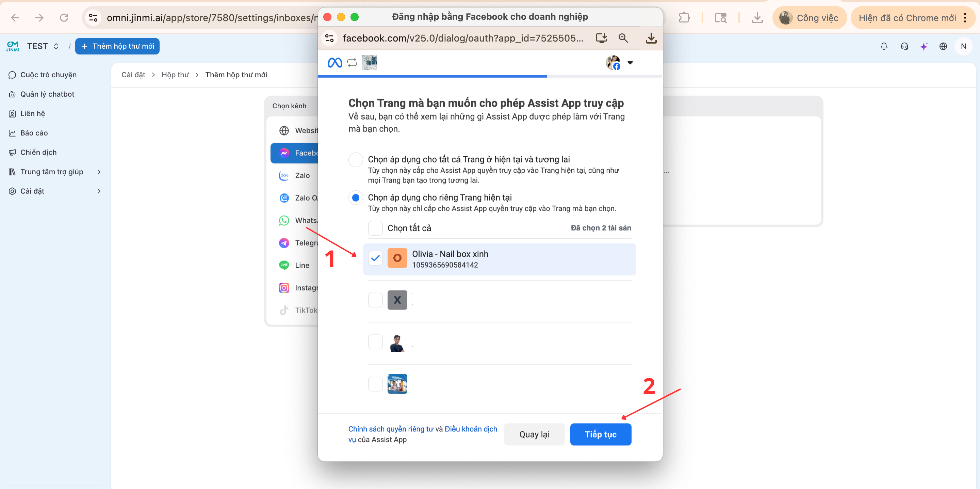Click the Tiếp tục button
The image size is (980, 489).
pos(600,434)
